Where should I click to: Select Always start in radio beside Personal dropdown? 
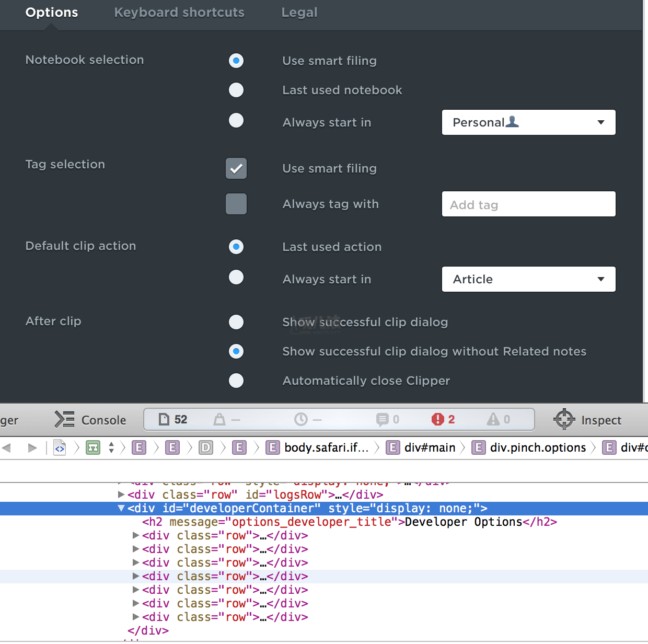point(236,120)
